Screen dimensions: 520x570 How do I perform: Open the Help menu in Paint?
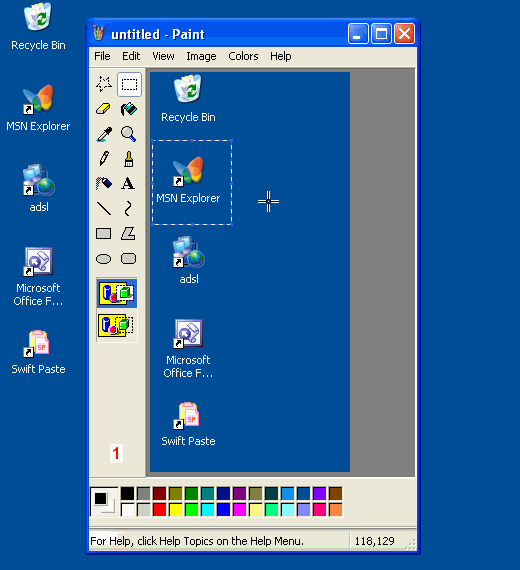(280, 56)
